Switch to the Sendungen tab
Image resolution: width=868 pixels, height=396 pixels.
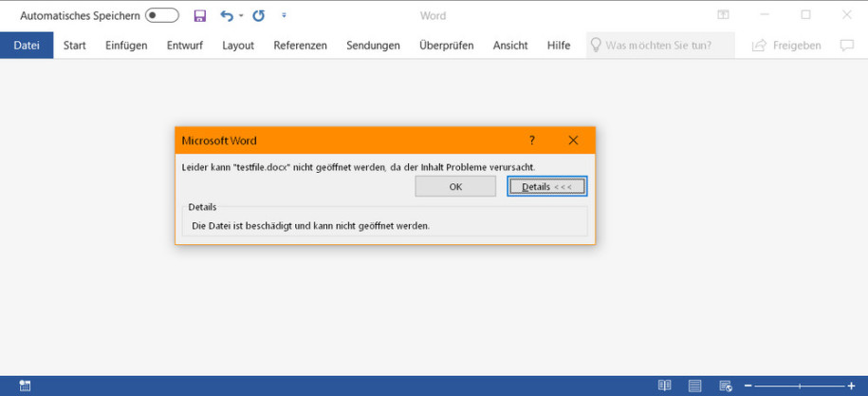click(x=373, y=46)
